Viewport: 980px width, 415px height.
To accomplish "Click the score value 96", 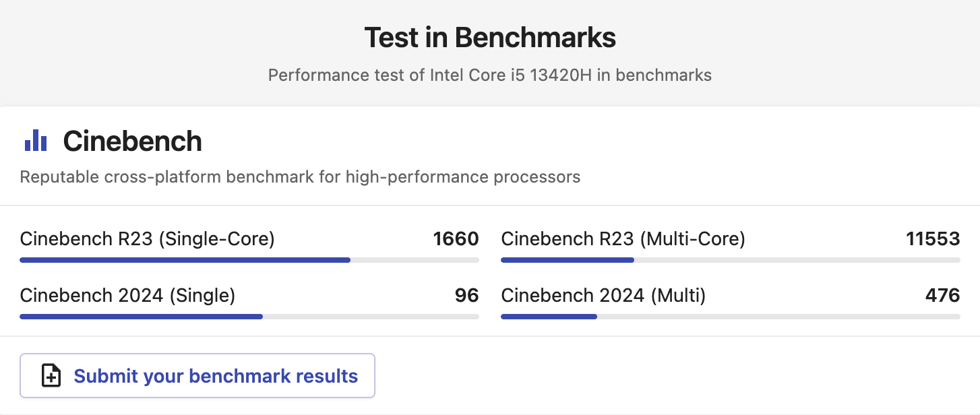I will pos(467,295).
